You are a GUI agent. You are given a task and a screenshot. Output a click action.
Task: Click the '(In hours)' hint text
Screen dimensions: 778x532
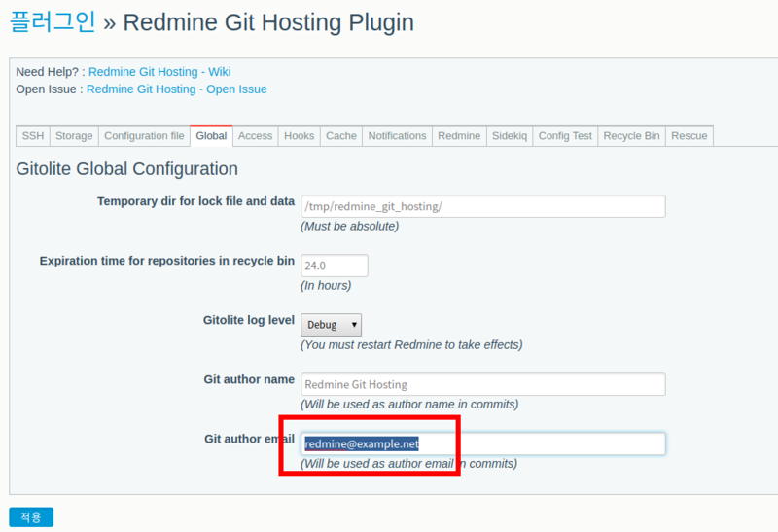[x=326, y=286]
